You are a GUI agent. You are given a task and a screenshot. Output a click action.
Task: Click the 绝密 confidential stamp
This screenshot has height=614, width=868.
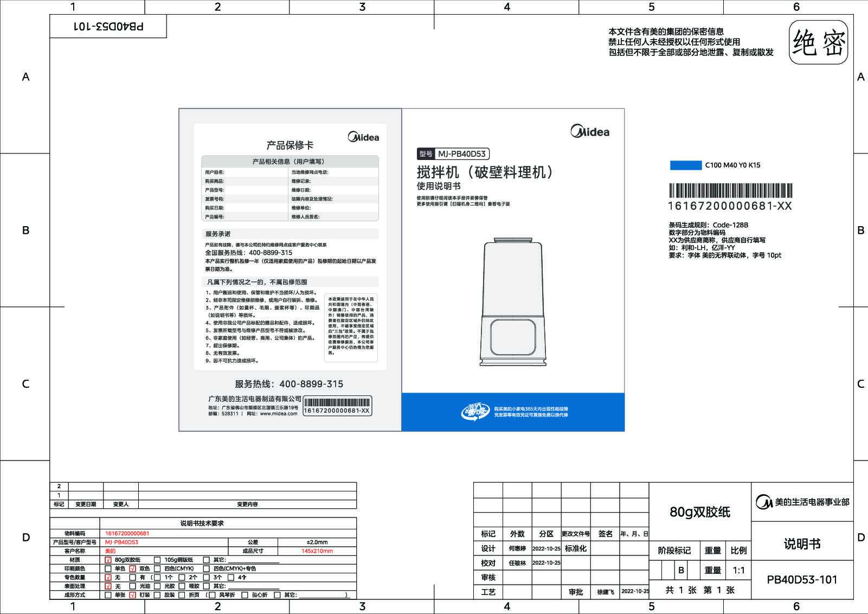[819, 42]
